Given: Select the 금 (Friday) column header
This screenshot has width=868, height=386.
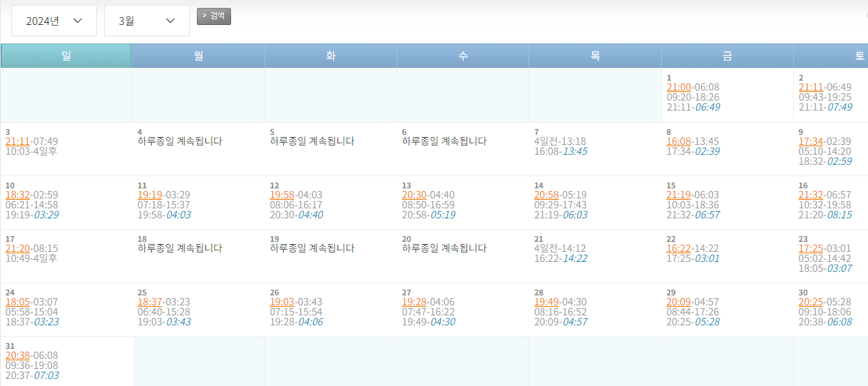Looking at the screenshot, I should tap(727, 56).
